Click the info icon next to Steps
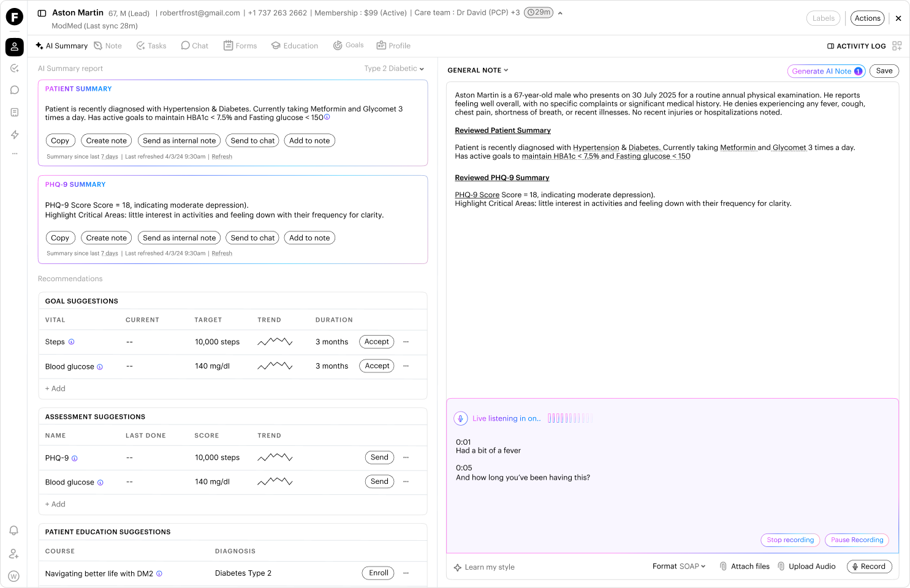The image size is (910, 588). pos(71,342)
